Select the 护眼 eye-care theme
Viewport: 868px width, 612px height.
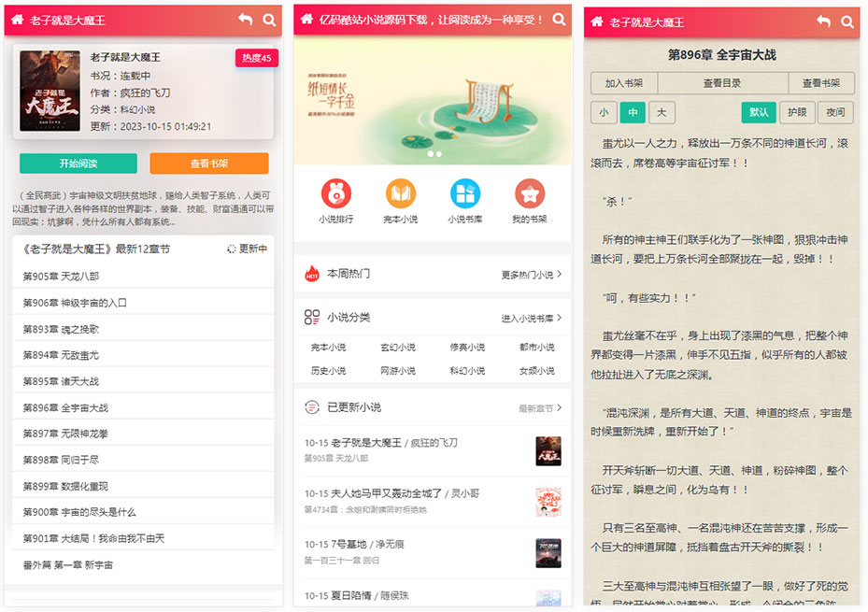pos(797,112)
